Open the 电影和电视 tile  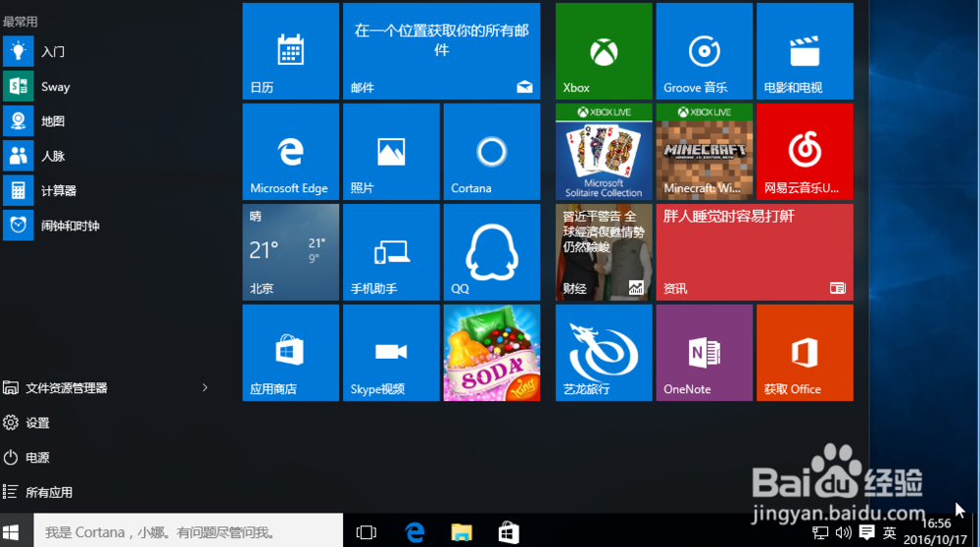[x=805, y=51]
